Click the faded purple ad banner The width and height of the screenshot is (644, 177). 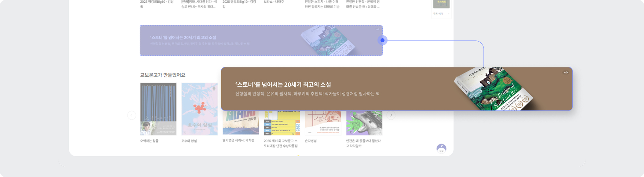tap(261, 40)
